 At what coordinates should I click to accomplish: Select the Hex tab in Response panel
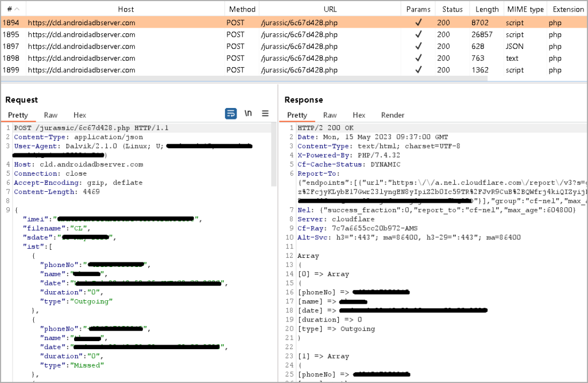click(x=359, y=115)
